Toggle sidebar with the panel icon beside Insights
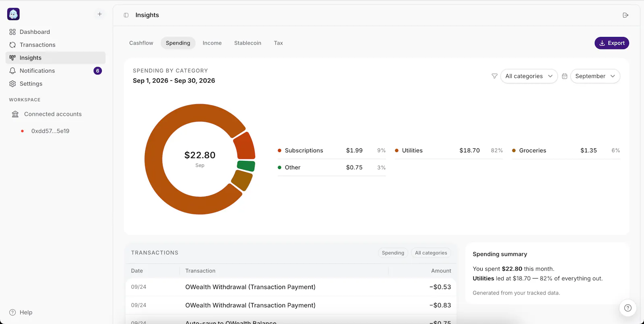 pyautogui.click(x=126, y=15)
